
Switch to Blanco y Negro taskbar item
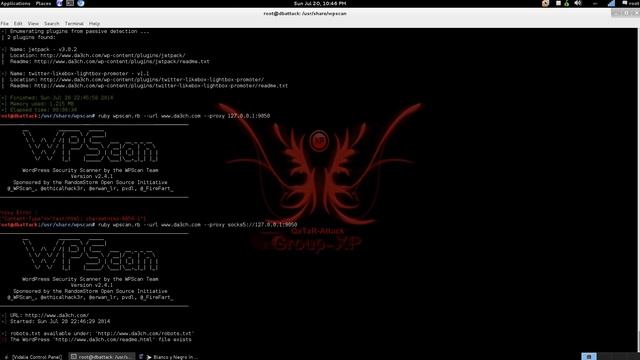click(169, 357)
